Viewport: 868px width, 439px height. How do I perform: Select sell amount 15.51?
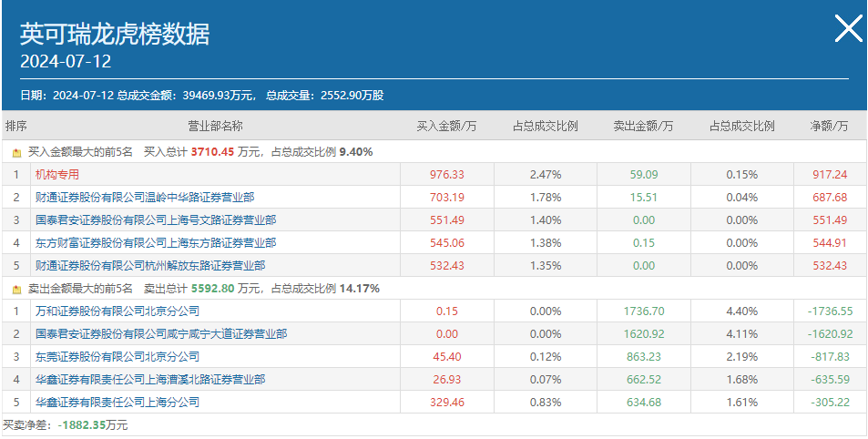[x=644, y=197]
